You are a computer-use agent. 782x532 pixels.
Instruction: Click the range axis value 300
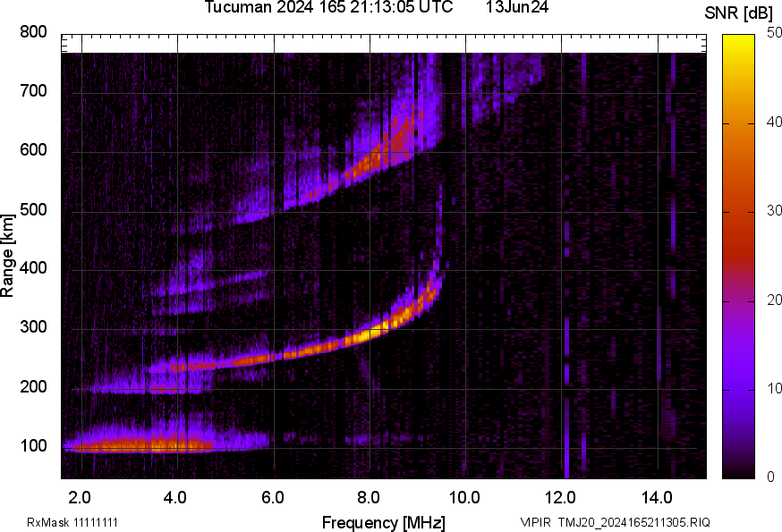pos(33,327)
